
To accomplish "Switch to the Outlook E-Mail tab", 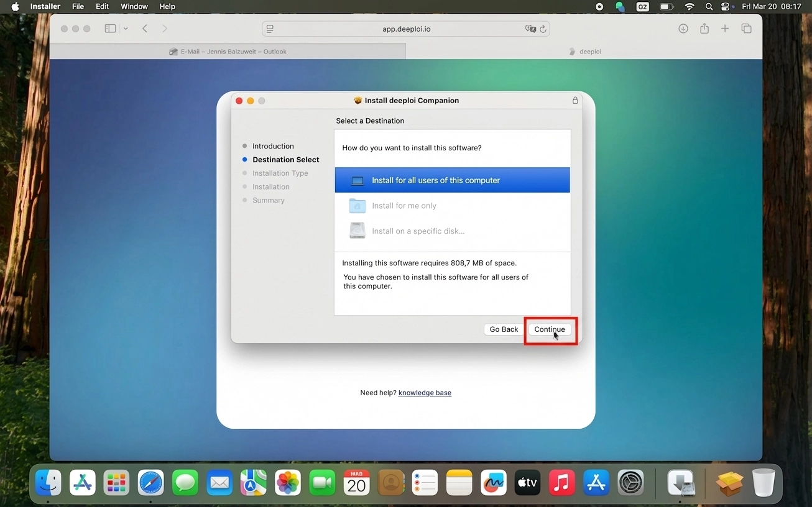I will (x=228, y=52).
